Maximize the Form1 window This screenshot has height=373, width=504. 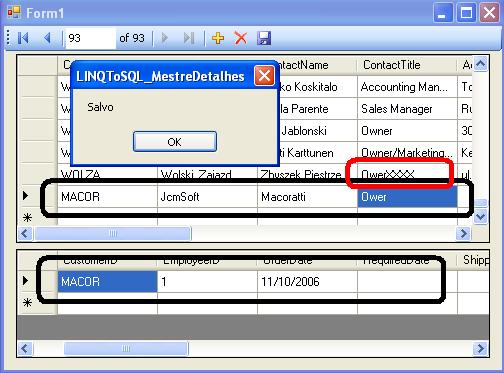click(x=466, y=13)
